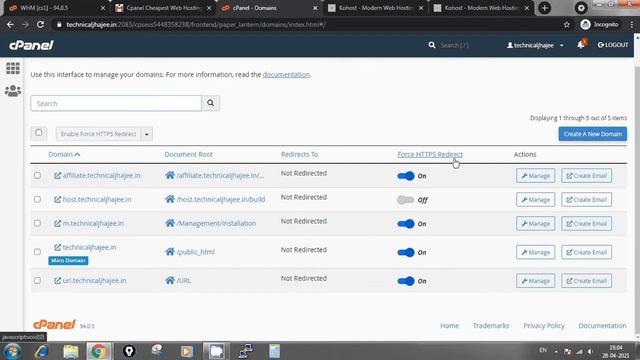Reload the page

[40, 24]
